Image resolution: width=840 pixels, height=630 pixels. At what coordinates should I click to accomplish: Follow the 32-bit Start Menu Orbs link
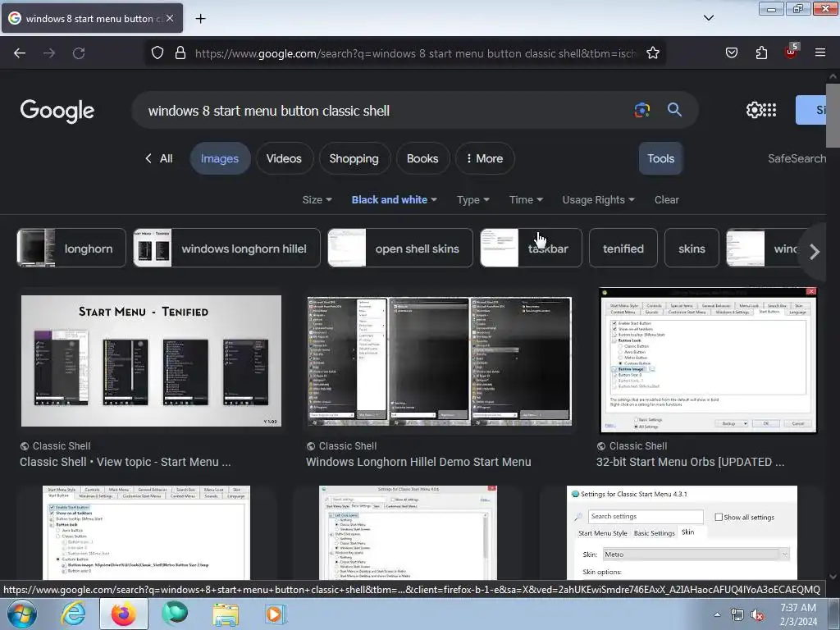point(690,462)
